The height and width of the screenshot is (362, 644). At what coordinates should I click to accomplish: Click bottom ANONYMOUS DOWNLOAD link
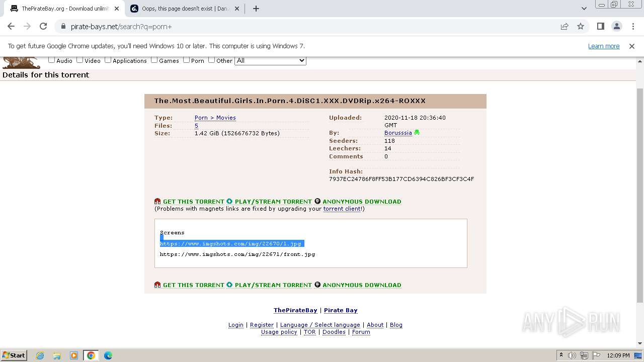click(x=362, y=285)
